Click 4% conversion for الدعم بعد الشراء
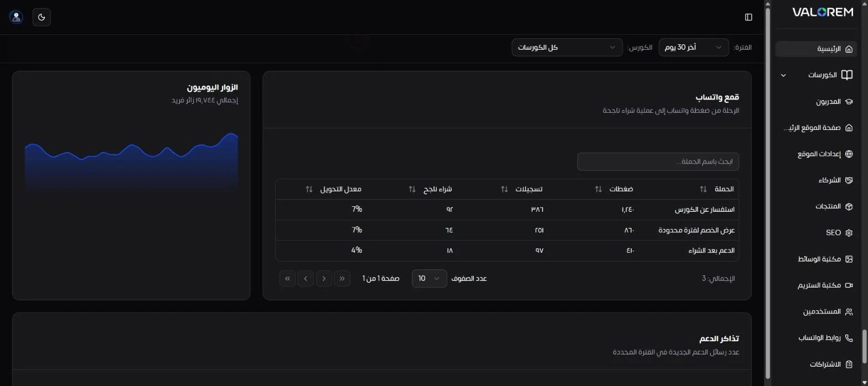 pyautogui.click(x=356, y=251)
